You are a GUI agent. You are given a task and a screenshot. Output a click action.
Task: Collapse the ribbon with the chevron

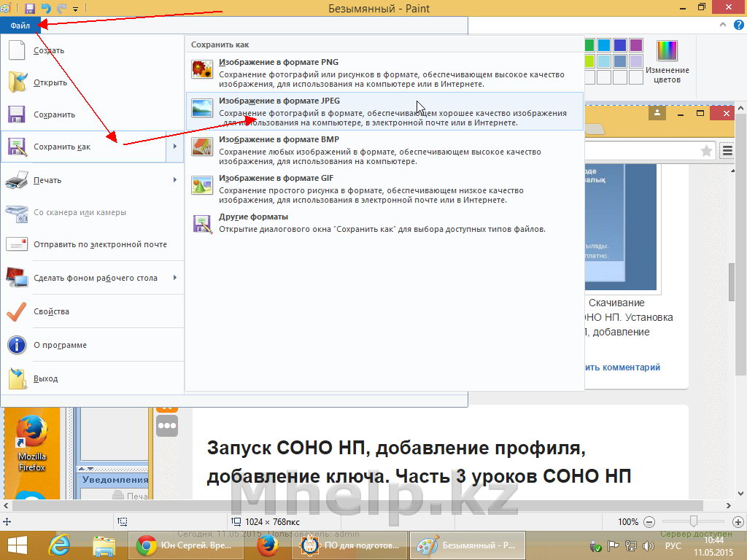723,26
